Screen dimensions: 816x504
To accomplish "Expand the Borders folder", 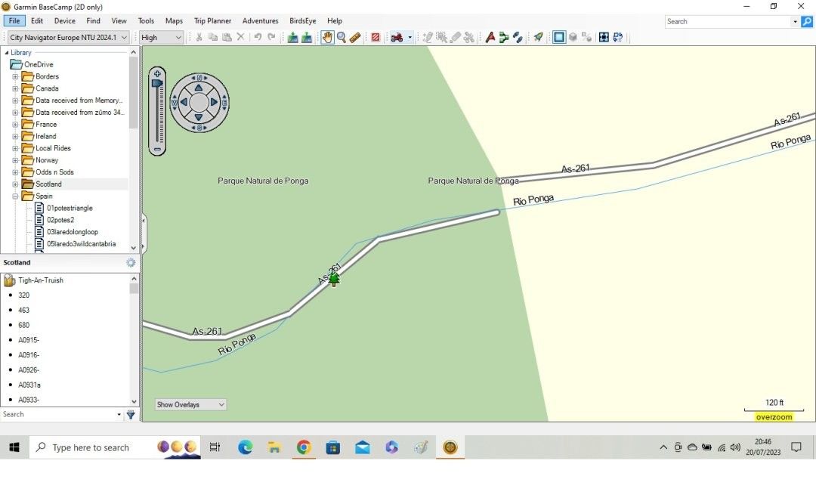I will tap(15, 76).
